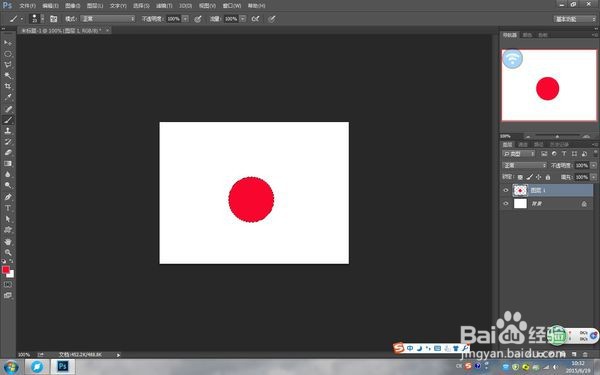Change the screen mode icon
600x375 pixels.
tap(8, 295)
